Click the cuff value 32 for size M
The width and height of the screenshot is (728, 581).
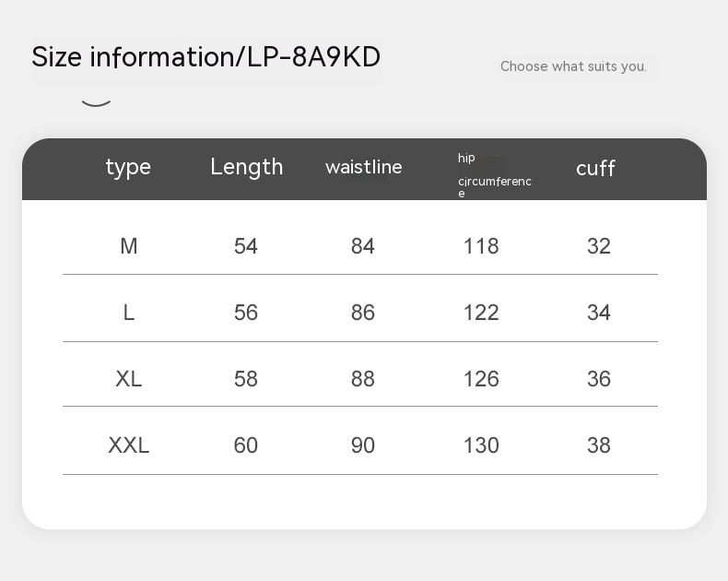[599, 246]
